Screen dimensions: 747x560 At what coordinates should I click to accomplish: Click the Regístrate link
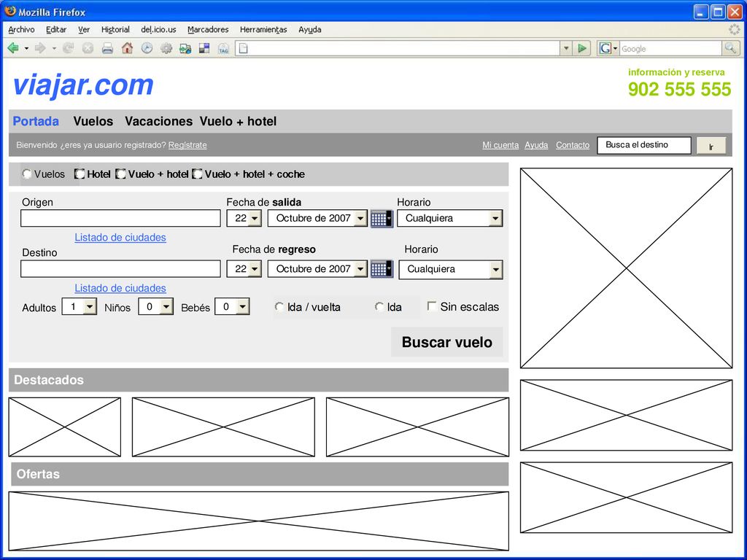pyautogui.click(x=187, y=145)
